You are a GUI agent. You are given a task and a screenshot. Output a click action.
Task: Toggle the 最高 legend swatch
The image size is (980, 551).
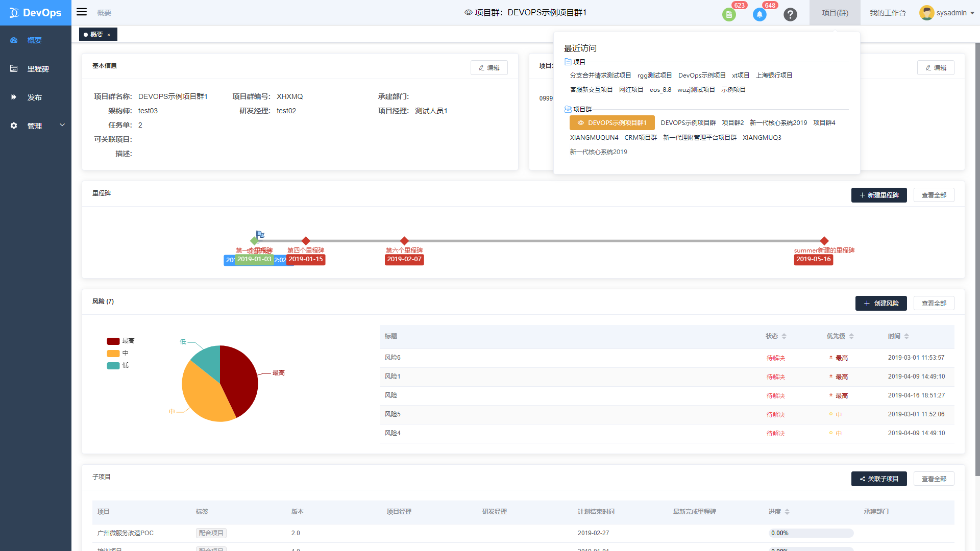coord(113,341)
